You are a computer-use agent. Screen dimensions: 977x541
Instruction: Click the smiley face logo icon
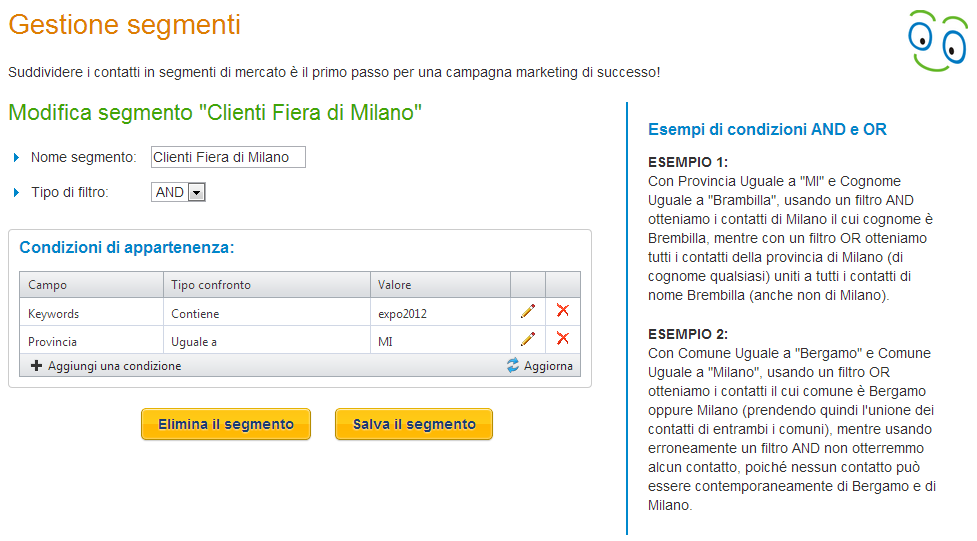(x=937, y=40)
